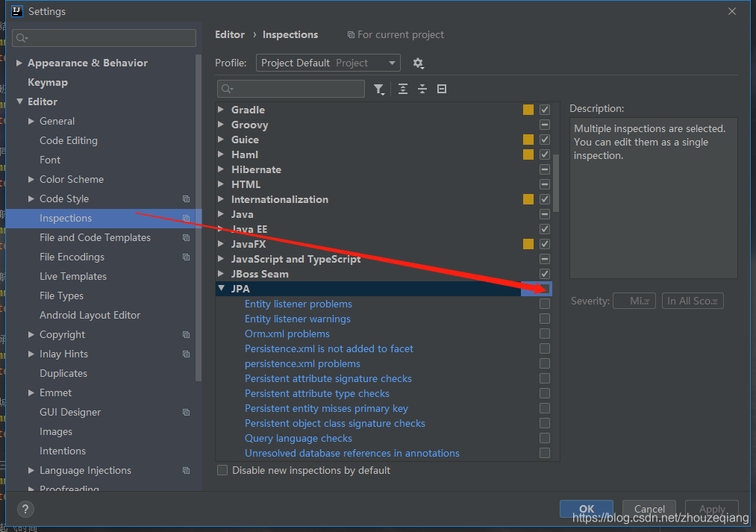Click the search magnifier in inspections filter

[227, 89]
